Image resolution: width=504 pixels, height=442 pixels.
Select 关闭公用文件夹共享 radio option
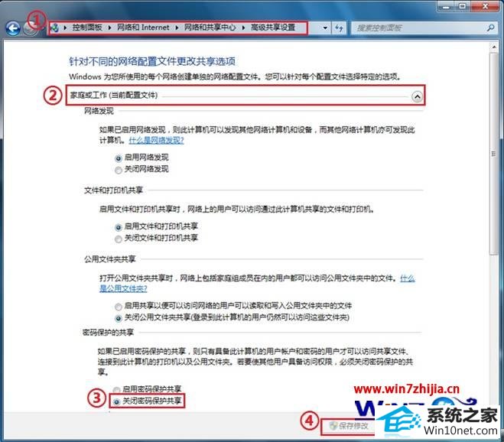tap(118, 317)
